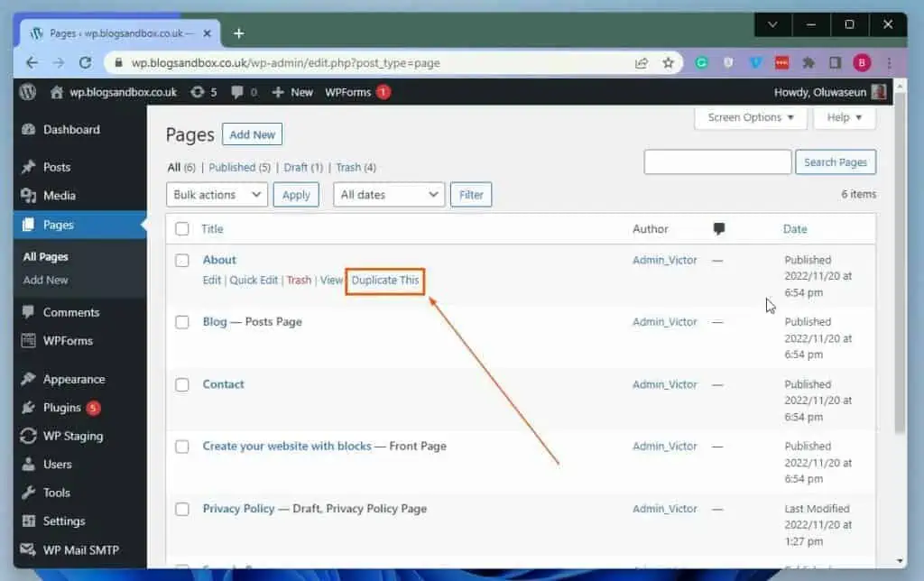
Task: Open the Bulk actions dropdown
Action: click(217, 194)
